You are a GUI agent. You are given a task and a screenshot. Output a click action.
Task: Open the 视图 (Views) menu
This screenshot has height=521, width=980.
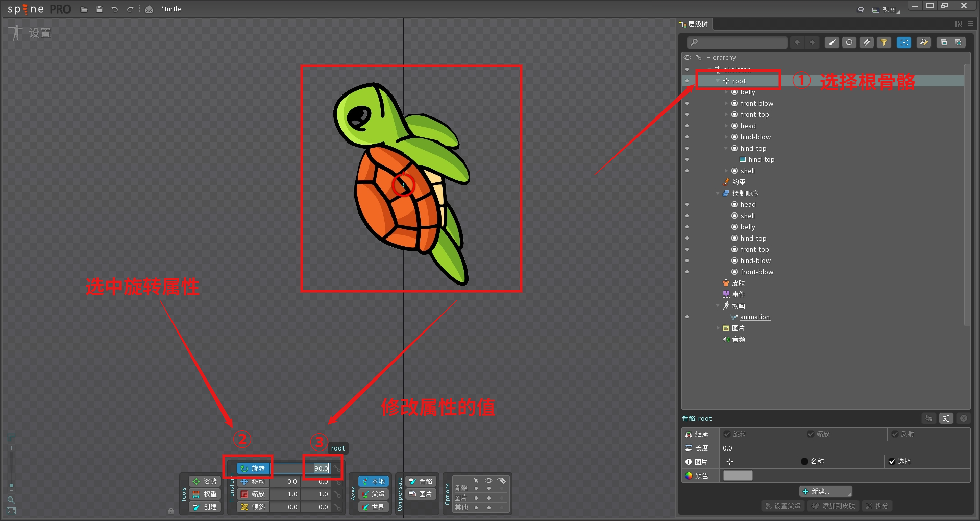point(886,9)
